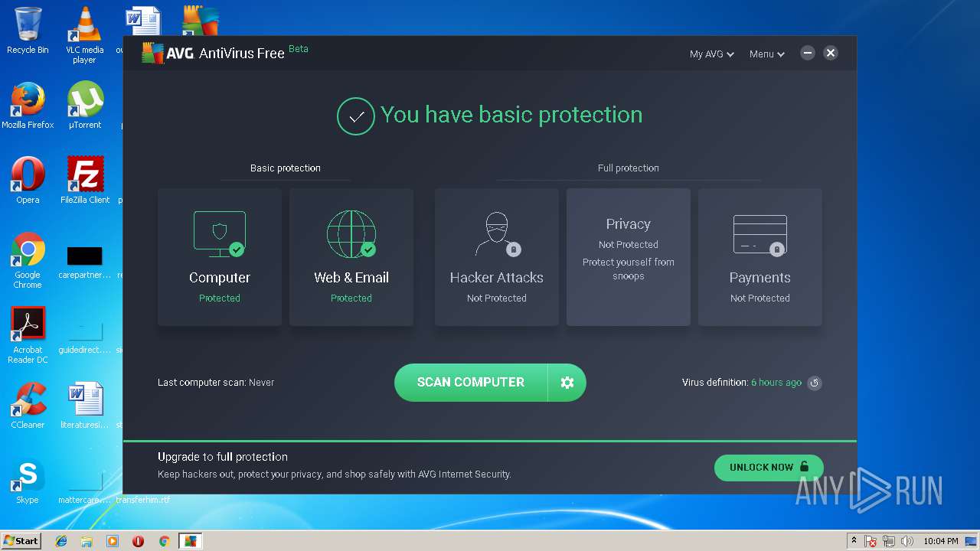Click the 10:04 PM system clock

941,541
